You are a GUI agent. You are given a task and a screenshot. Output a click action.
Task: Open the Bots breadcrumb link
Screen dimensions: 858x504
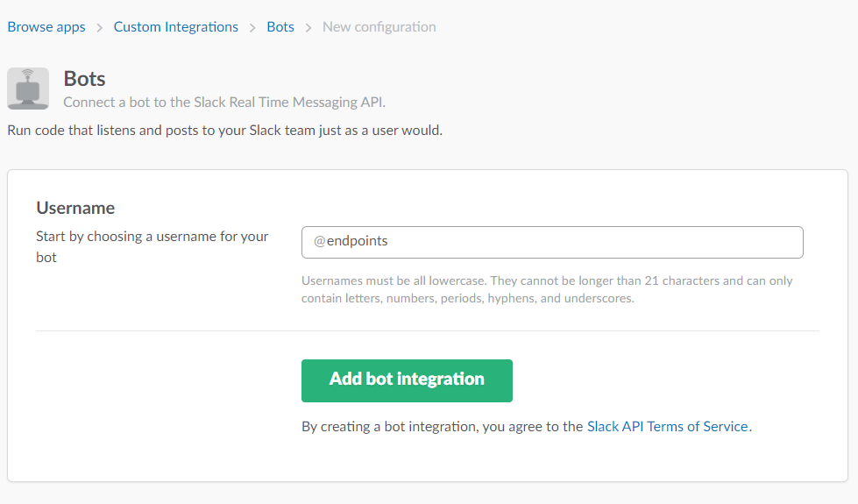[280, 27]
